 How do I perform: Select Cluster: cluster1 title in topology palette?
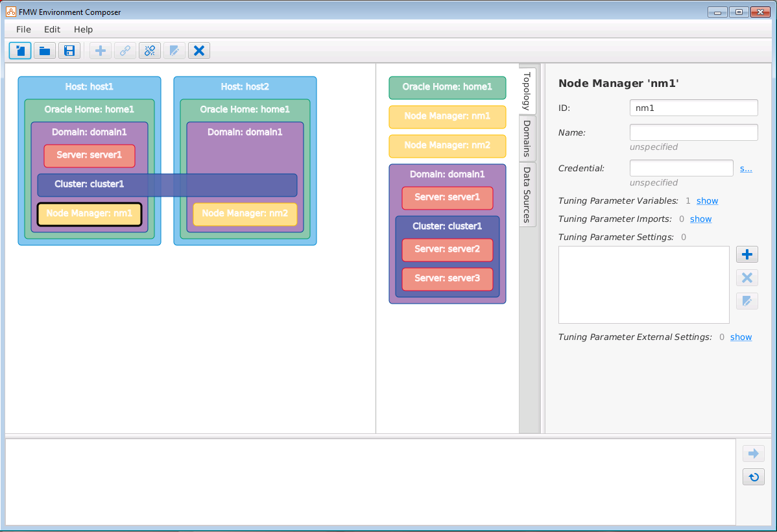pyautogui.click(x=448, y=226)
